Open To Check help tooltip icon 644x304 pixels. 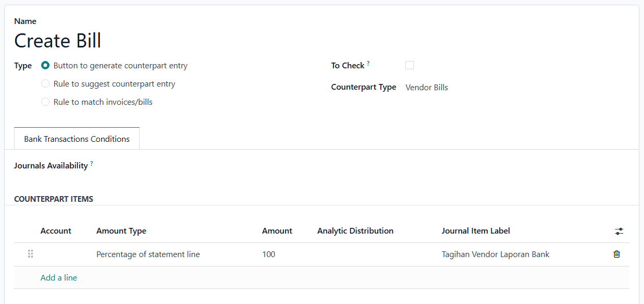[x=368, y=63]
